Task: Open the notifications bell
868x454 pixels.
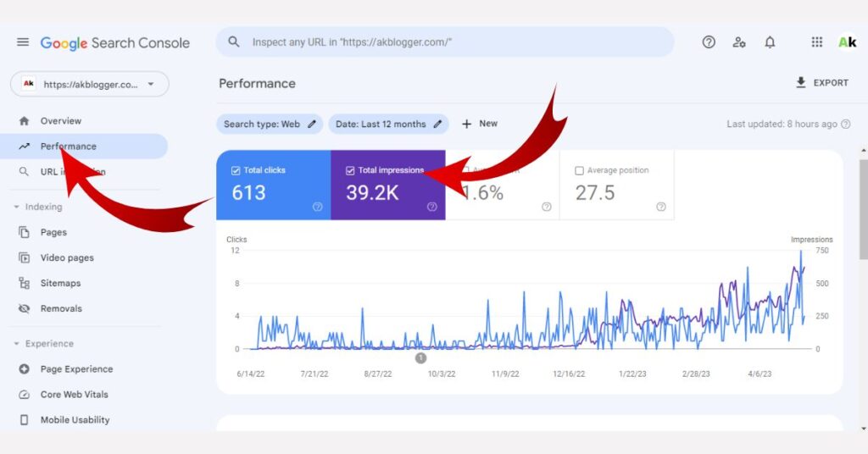Action: 770,42
